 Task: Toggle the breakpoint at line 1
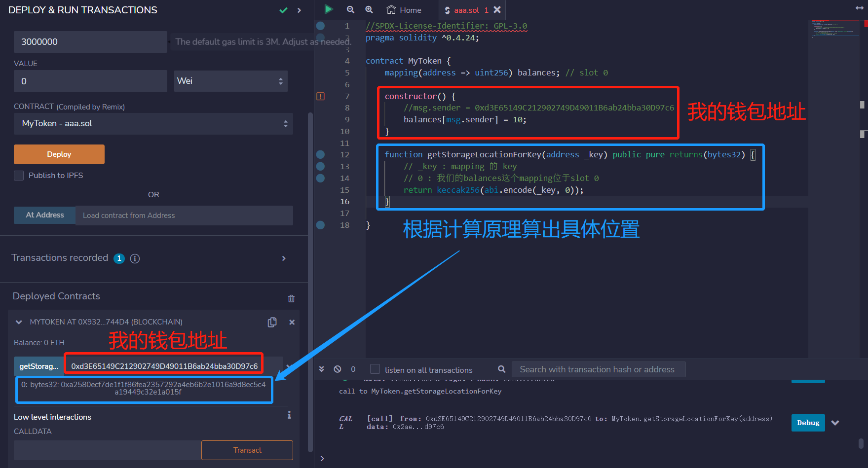pyautogui.click(x=320, y=26)
